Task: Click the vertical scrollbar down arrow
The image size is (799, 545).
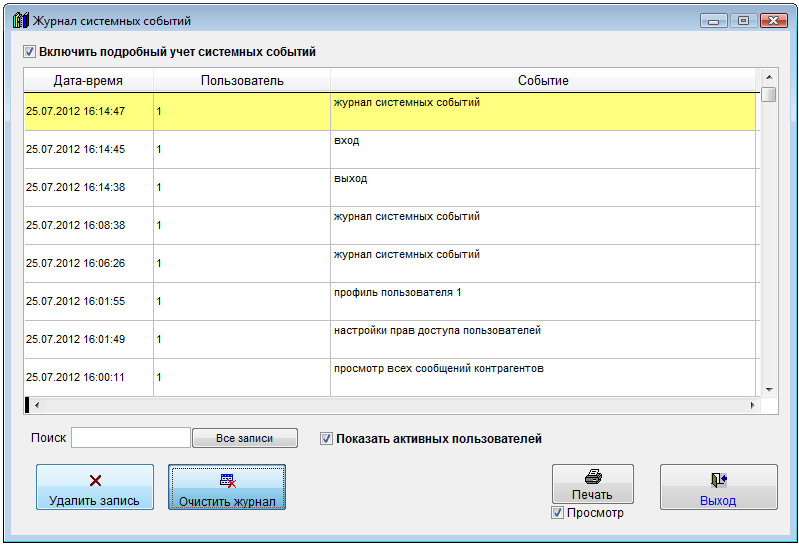Action: tap(769, 390)
